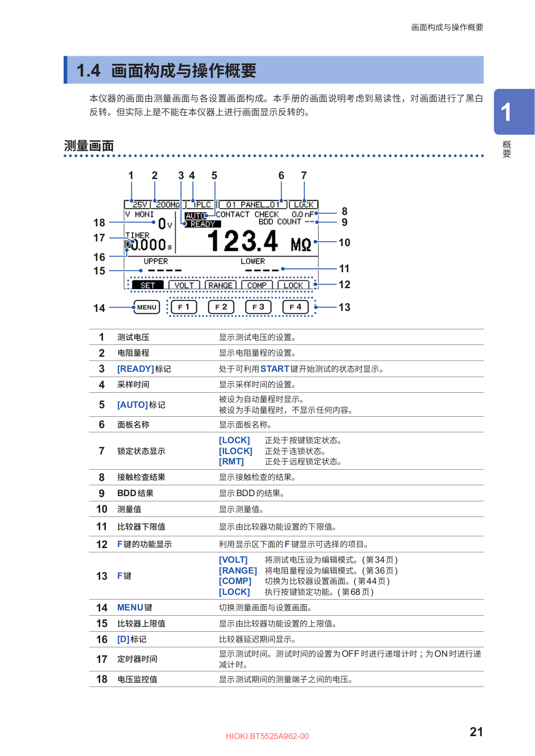Click the 'V MONI' label on the display

(x=140, y=215)
